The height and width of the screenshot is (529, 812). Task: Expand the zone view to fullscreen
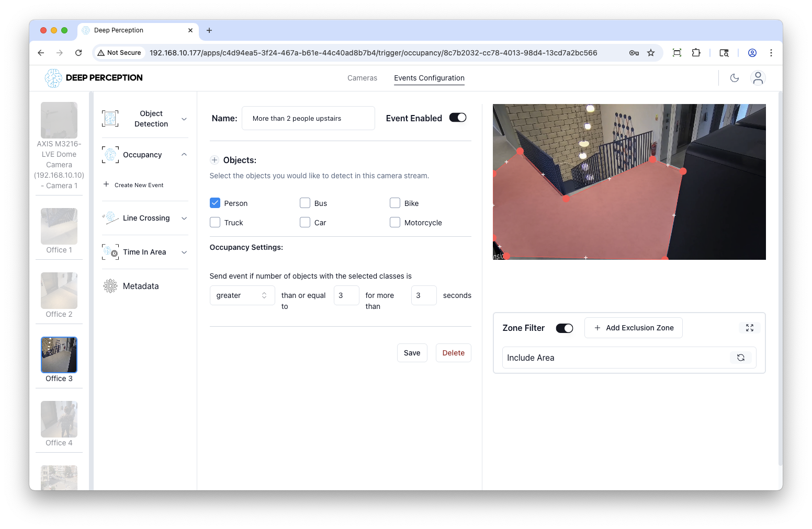pos(750,328)
